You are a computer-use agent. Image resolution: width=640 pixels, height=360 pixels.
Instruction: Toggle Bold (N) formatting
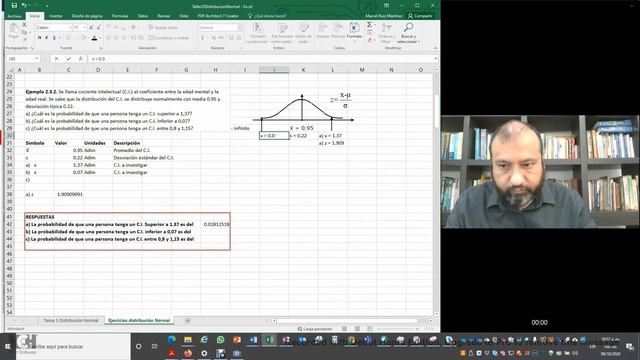click(40, 38)
